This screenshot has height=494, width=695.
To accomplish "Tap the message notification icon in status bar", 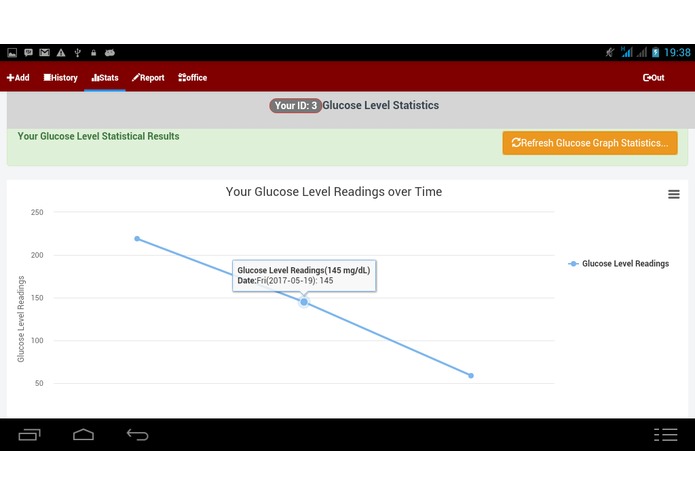I will coord(28,53).
